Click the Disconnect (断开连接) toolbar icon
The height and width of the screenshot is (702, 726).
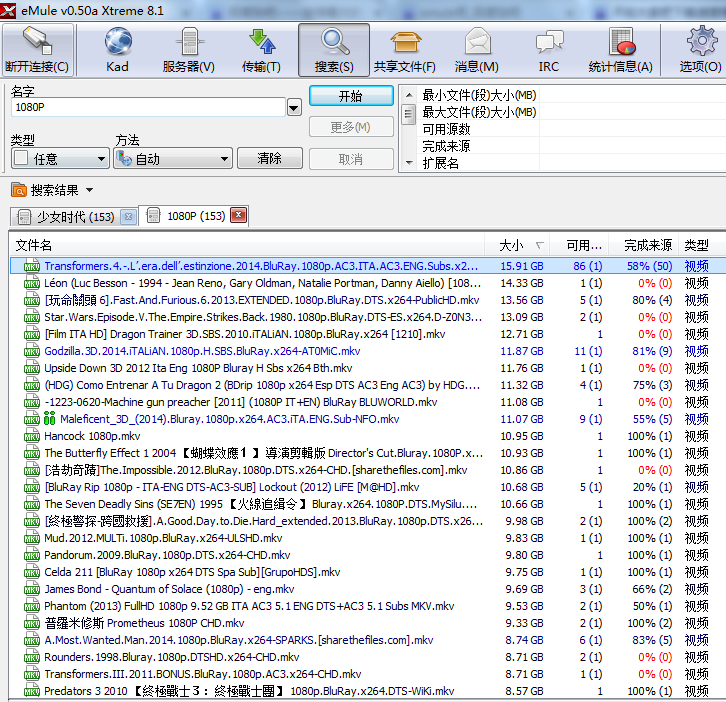[x=38, y=41]
